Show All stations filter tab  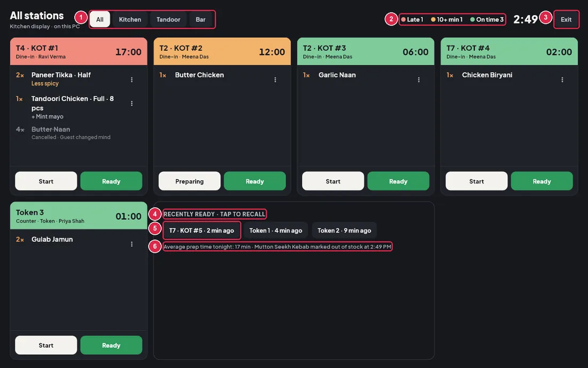(x=100, y=19)
